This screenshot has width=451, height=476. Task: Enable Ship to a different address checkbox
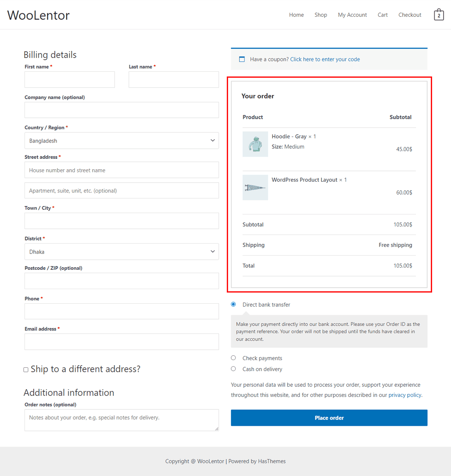coord(26,369)
